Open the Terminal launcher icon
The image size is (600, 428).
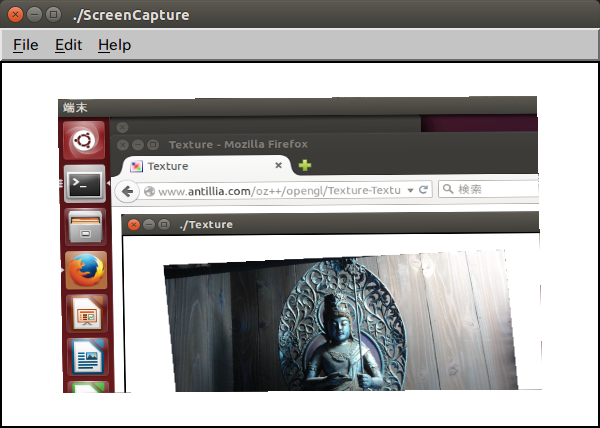coord(84,184)
